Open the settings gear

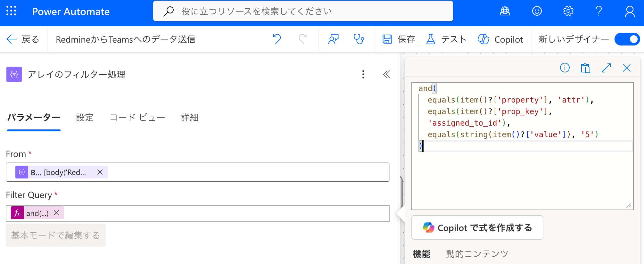[x=568, y=11]
